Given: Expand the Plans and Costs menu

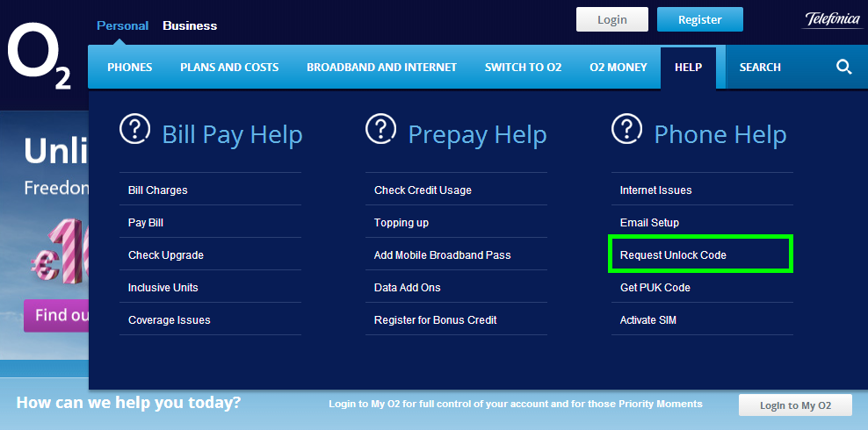Looking at the screenshot, I should pos(229,68).
